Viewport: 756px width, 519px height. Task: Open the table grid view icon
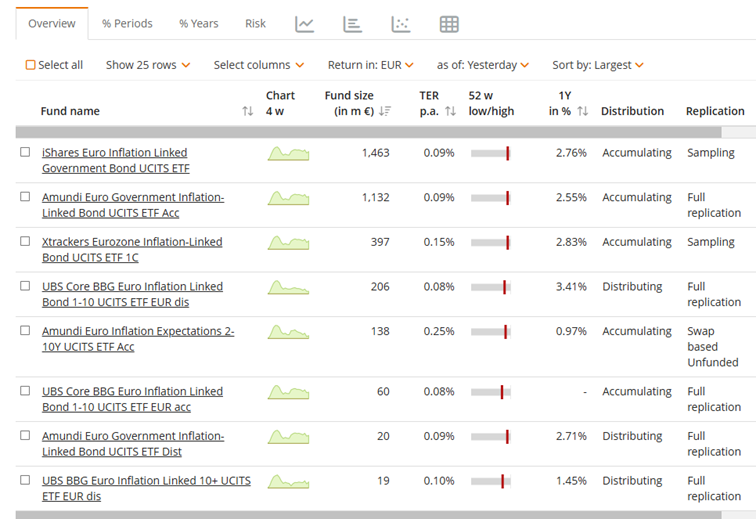click(x=449, y=24)
